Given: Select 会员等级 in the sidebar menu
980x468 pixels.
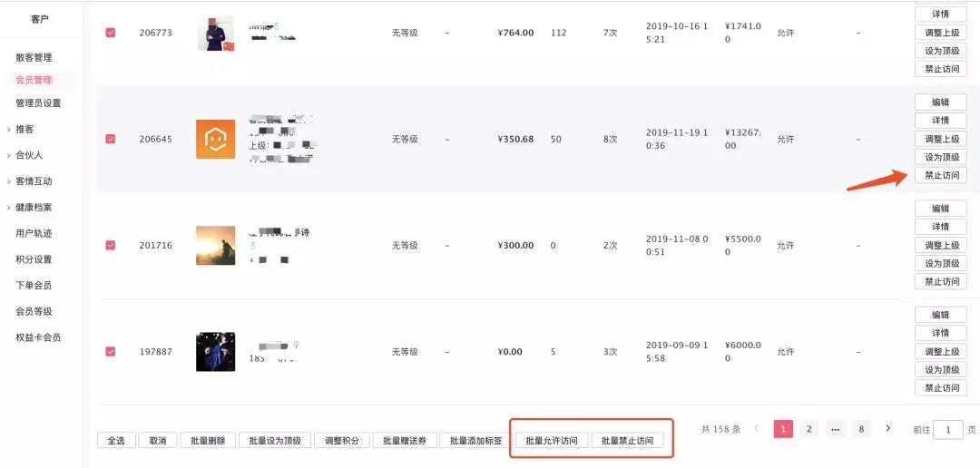Looking at the screenshot, I should pos(34,311).
